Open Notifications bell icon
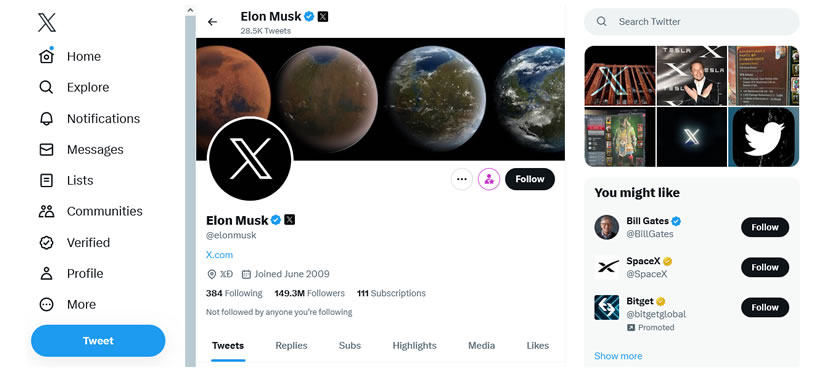The width and height of the screenshot is (832, 383). tap(47, 118)
